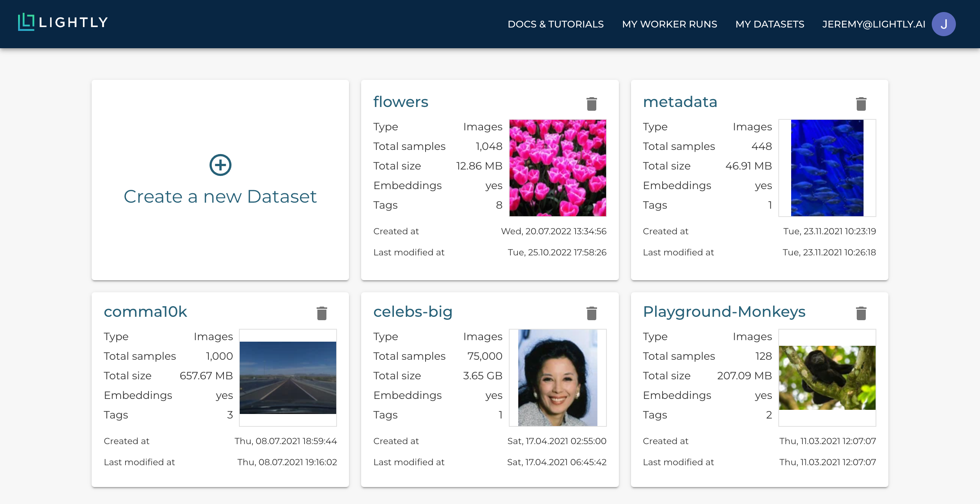980x504 pixels.
Task: Click the pink tulips thumbnail
Action: (x=557, y=168)
